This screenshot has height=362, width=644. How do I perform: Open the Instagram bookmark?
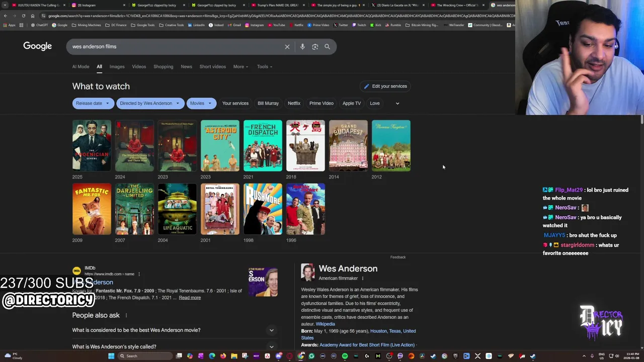tap(254, 25)
